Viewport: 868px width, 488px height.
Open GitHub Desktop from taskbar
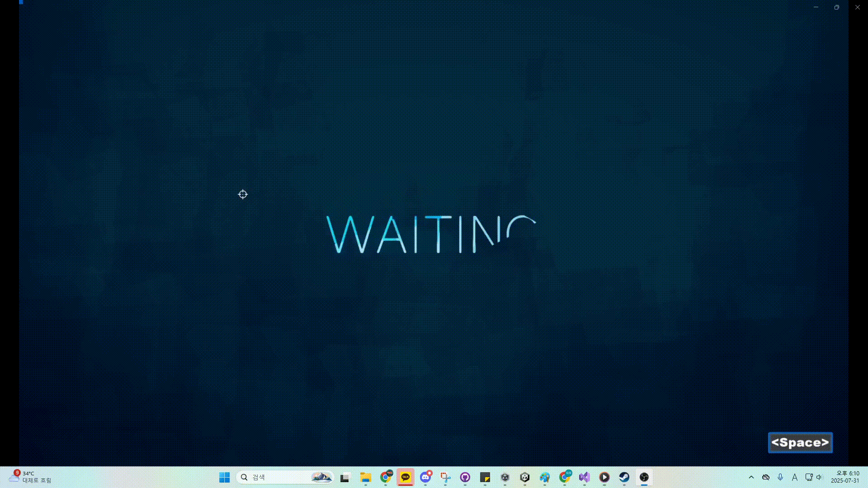[x=465, y=477]
